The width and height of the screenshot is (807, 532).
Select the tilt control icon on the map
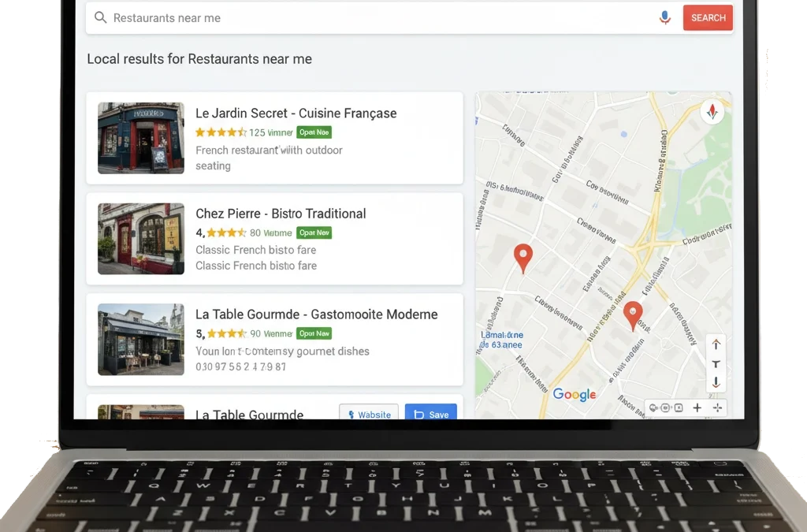coord(716,364)
